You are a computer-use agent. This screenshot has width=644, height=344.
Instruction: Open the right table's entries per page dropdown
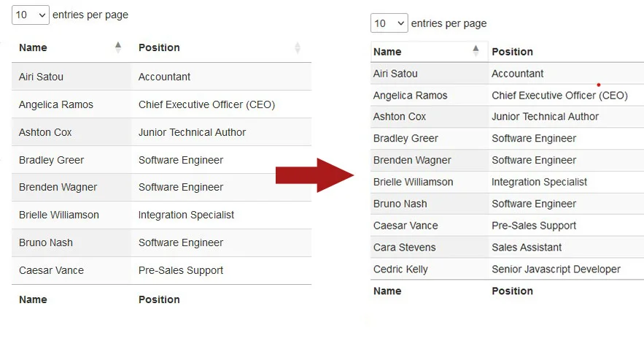(389, 23)
